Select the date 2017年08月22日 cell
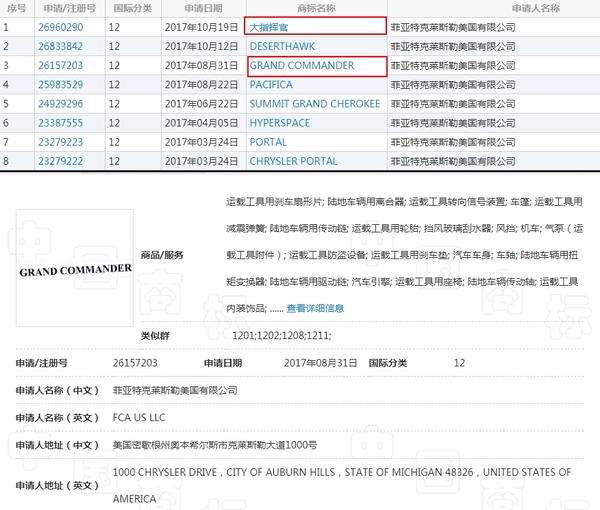Image resolution: width=600 pixels, height=510 pixels. click(201, 85)
